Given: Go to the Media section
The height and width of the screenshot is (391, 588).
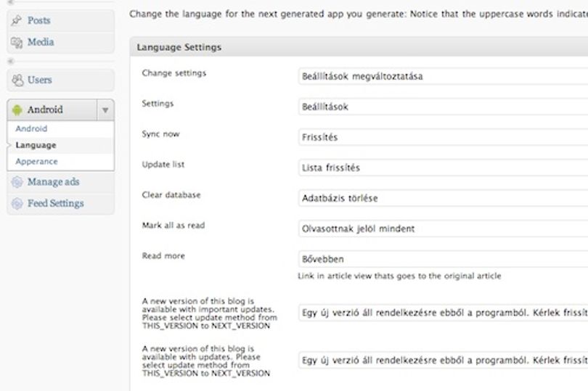Looking at the screenshot, I should pyautogui.click(x=41, y=42).
